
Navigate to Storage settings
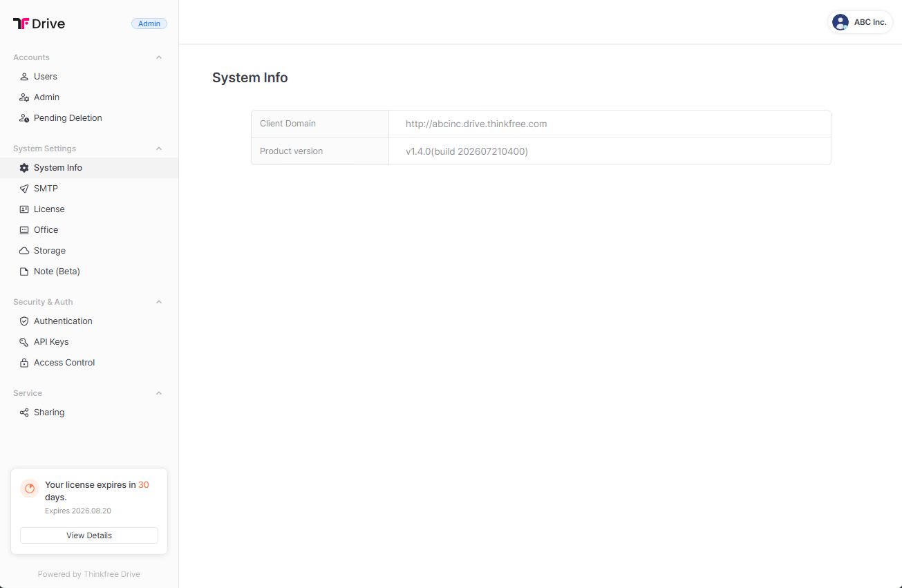[x=89, y=251]
